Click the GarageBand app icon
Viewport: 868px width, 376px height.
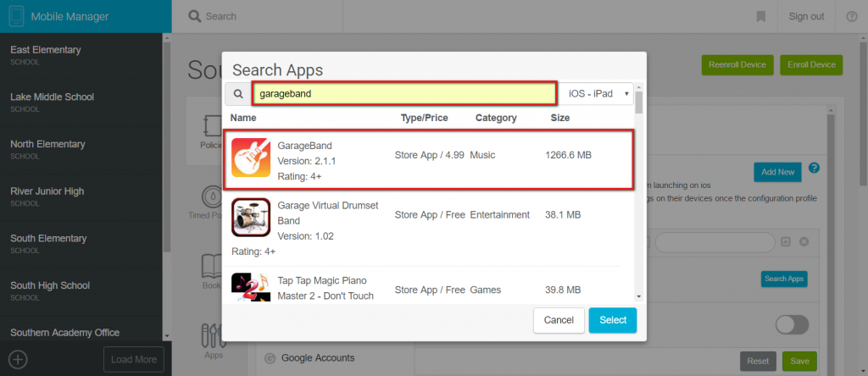(251, 158)
